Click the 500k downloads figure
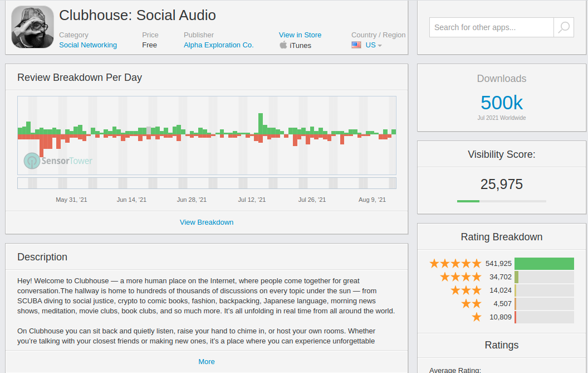 tap(501, 103)
